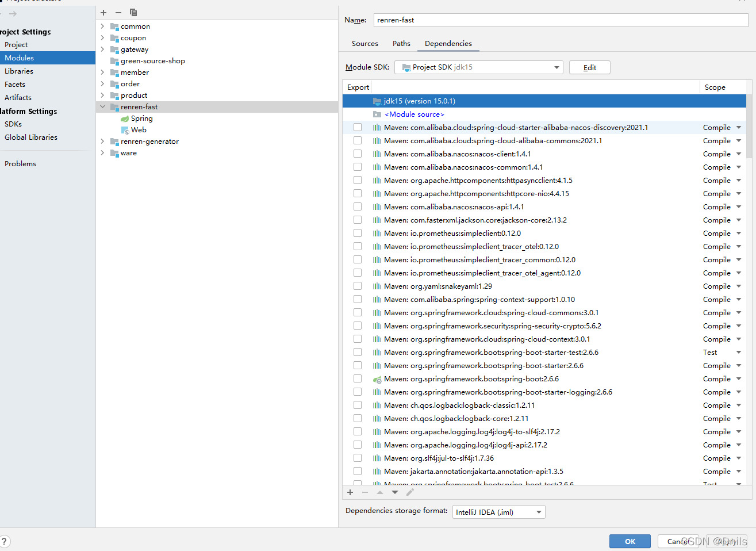Select spring-security-crypto:5.6.2 dependency row

[544, 326]
